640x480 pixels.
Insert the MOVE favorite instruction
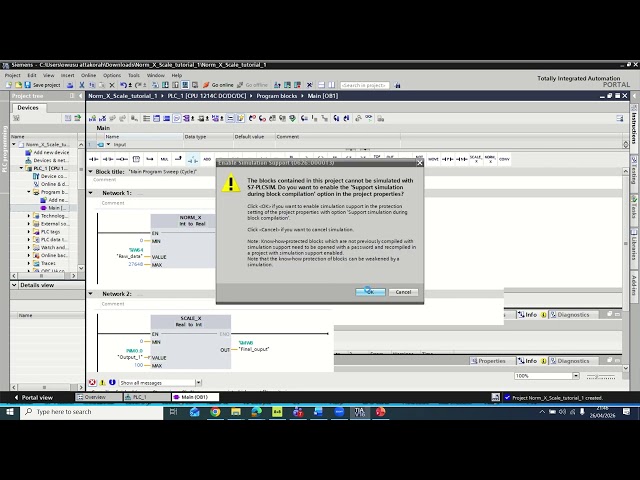pyautogui.click(x=433, y=159)
